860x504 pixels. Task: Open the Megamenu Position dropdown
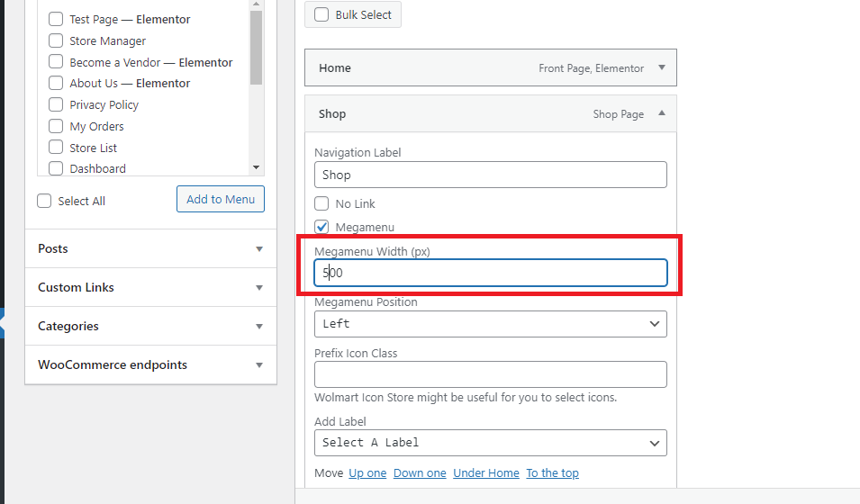tap(490, 323)
